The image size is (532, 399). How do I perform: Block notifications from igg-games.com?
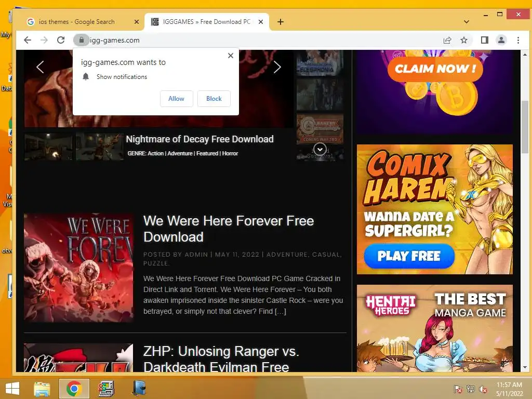pos(214,99)
